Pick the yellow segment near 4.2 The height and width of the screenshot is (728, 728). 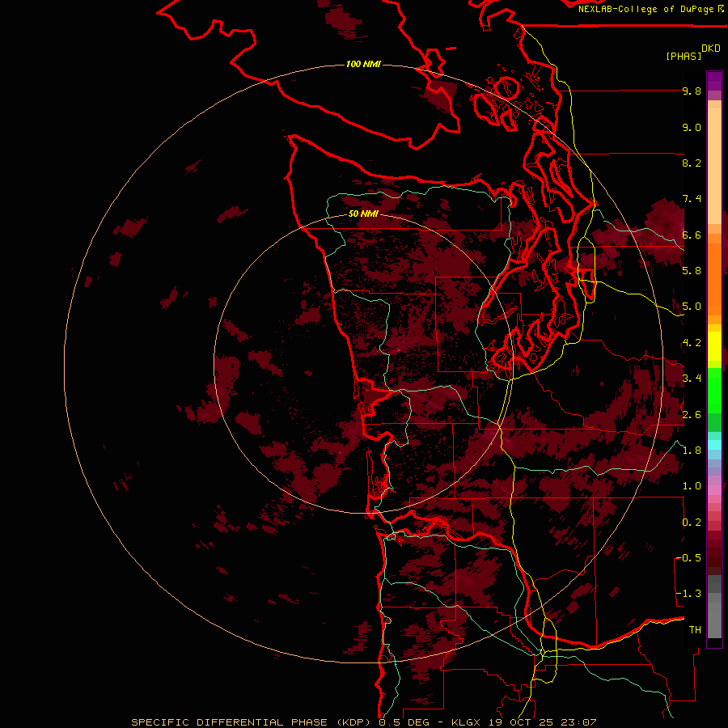pyautogui.click(x=714, y=346)
